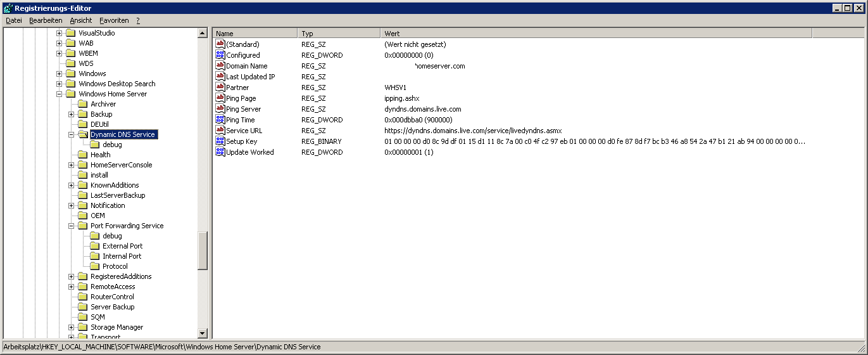Click the tree scrollbar down arrow
This screenshot has height=355, width=868.
(x=203, y=333)
